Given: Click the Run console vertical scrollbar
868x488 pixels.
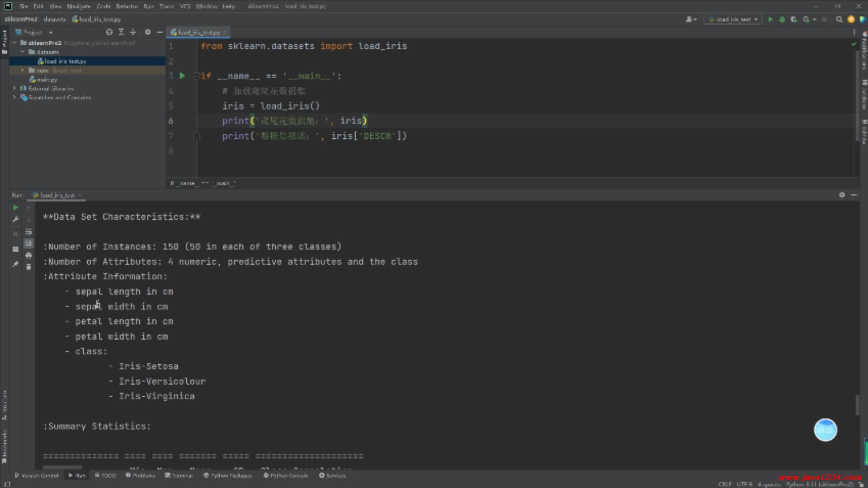Looking at the screenshot, I should 857,405.
